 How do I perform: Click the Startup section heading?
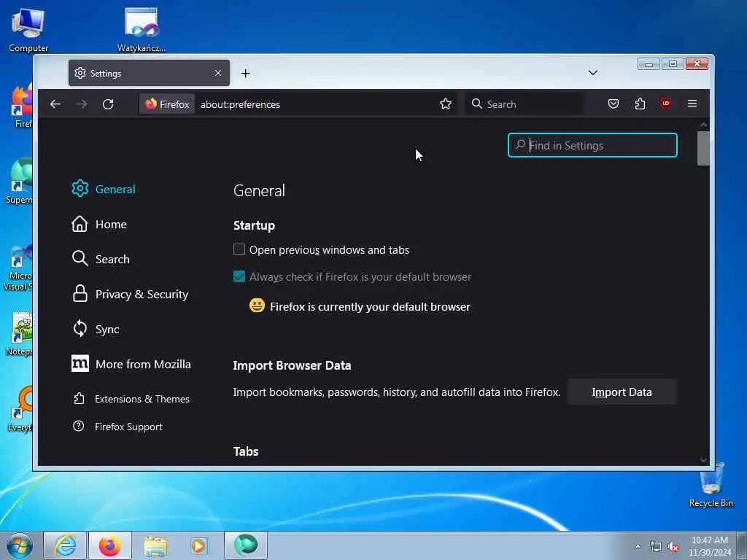tap(254, 225)
